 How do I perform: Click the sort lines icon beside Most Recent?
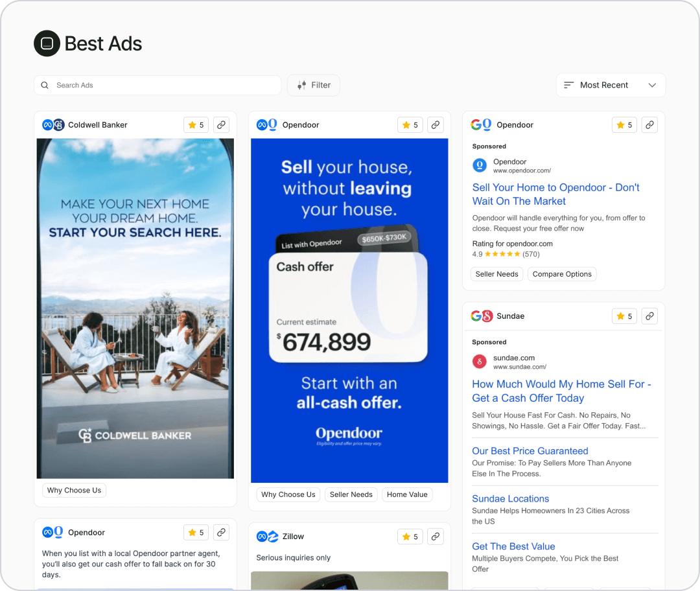[x=568, y=86]
